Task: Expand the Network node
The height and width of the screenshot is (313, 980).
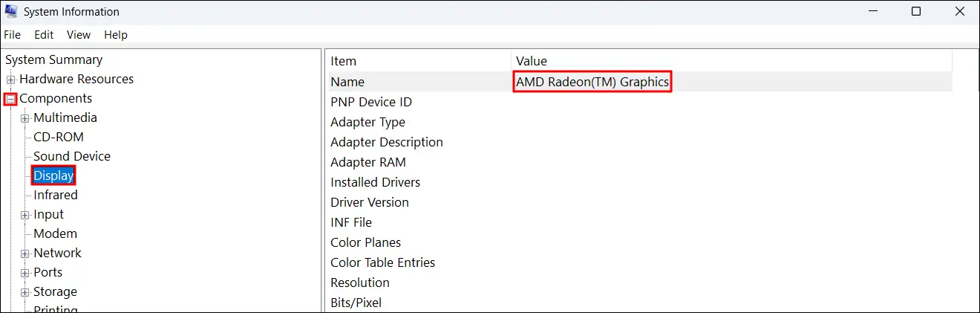Action: 25,254
